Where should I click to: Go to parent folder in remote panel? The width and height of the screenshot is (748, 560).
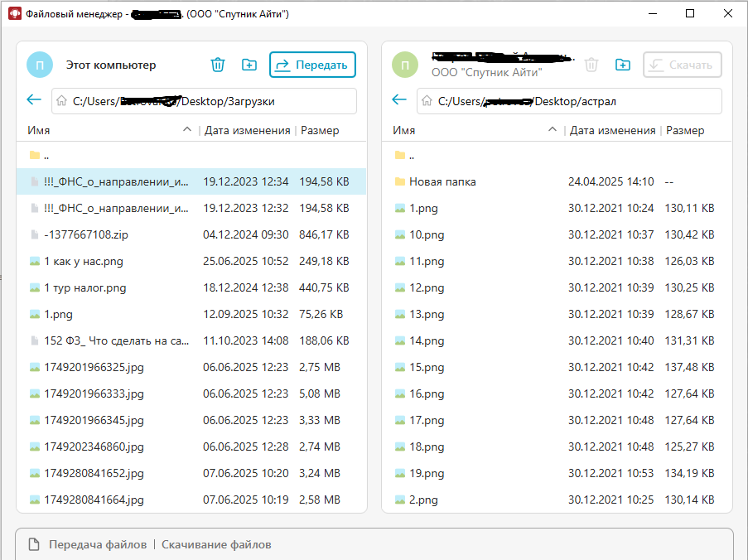[411, 155]
